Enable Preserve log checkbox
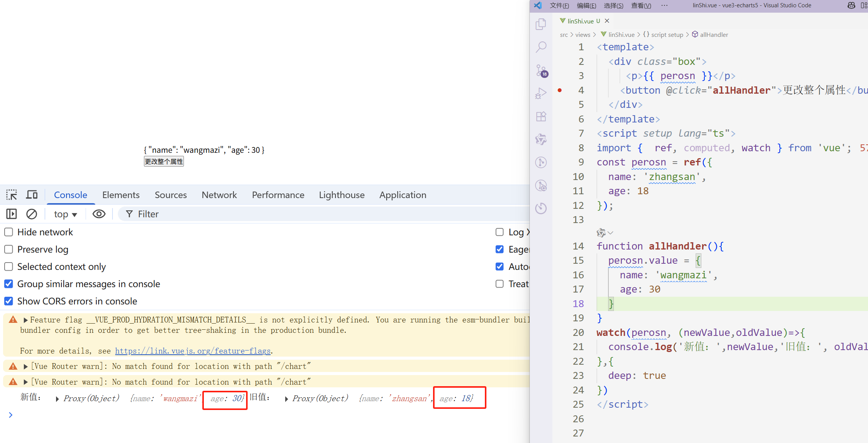Screen dimensions: 868x443 tap(8, 249)
